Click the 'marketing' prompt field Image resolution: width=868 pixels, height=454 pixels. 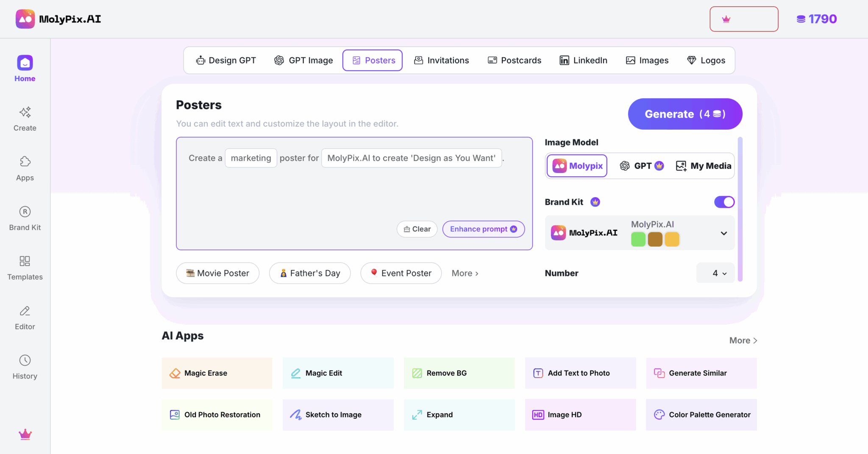(251, 158)
